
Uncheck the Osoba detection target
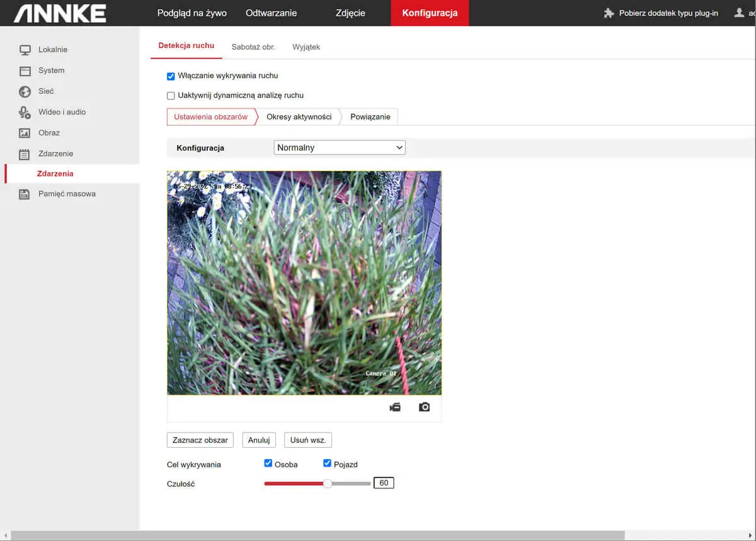click(x=268, y=463)
